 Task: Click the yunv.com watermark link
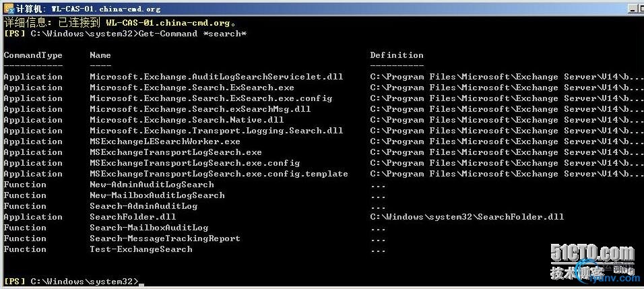[614, 278]
